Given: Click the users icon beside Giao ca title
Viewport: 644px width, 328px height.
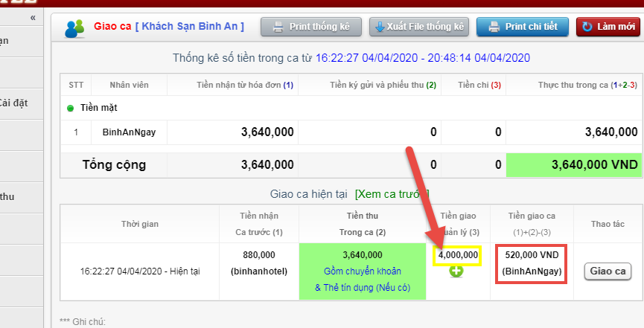Looking at the screenshot, I should [x=74, y=28].
